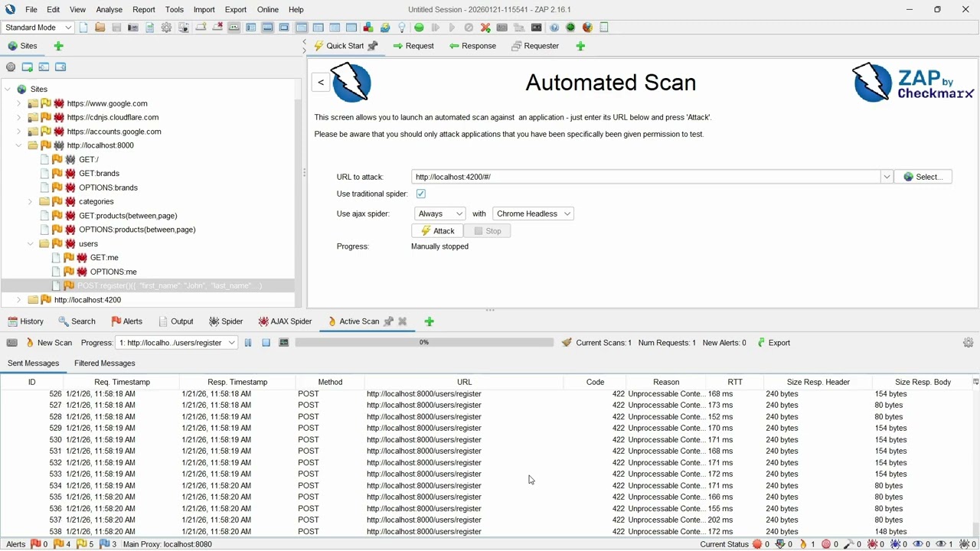Switch to the History tab
The height and width of the screenshot is (551, 980).
(x=25, y=321)
